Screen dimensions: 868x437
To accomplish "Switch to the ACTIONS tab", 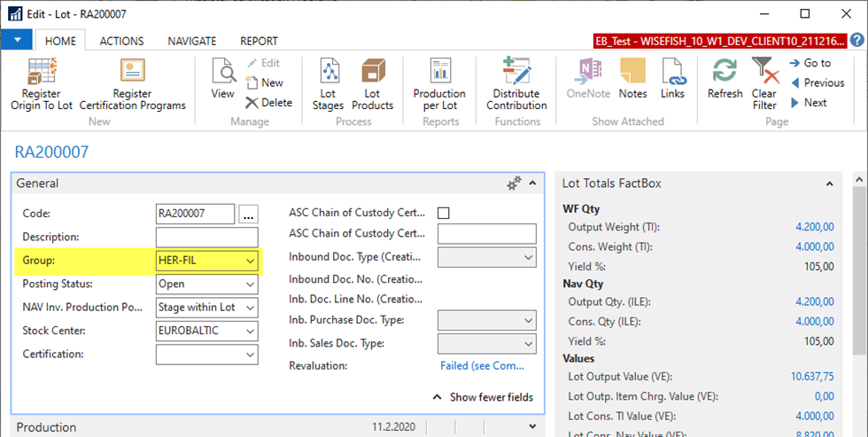I will pyautogui.click(x=121, y=41).
